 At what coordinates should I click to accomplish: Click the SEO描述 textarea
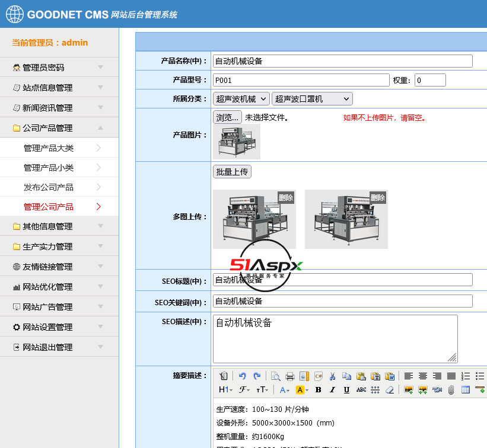[335, 339]
